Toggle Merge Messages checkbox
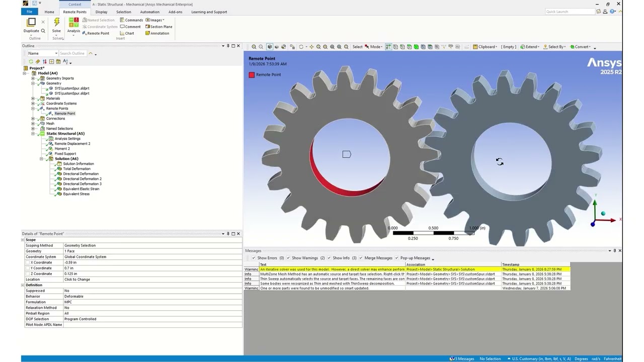The height and width of the screenshot is (362, 644). click(361, 258)
